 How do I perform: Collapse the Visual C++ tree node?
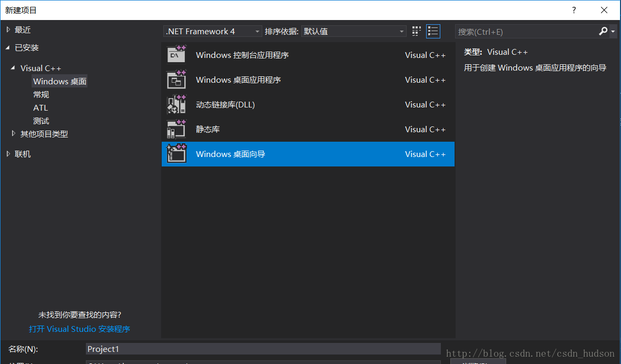(x=13, y=68)
